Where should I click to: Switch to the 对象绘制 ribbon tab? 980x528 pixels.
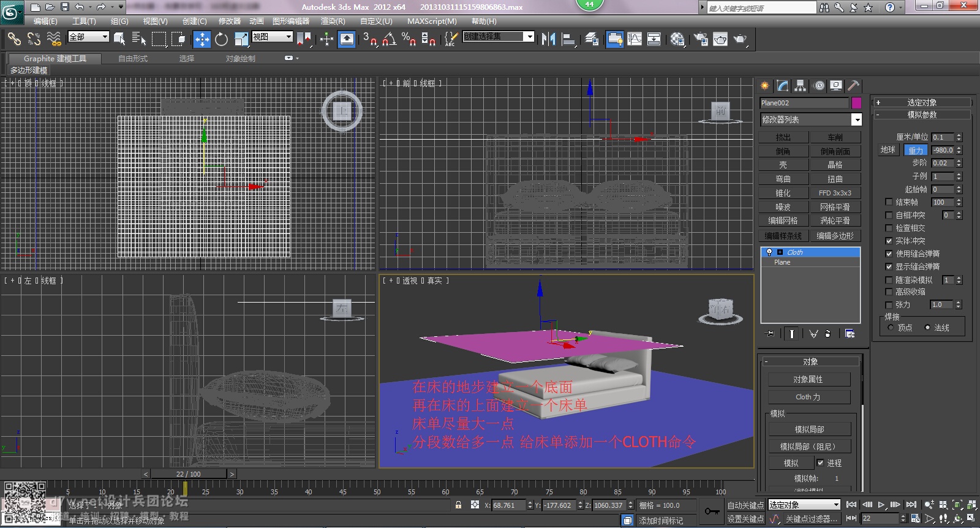(241, 59)
